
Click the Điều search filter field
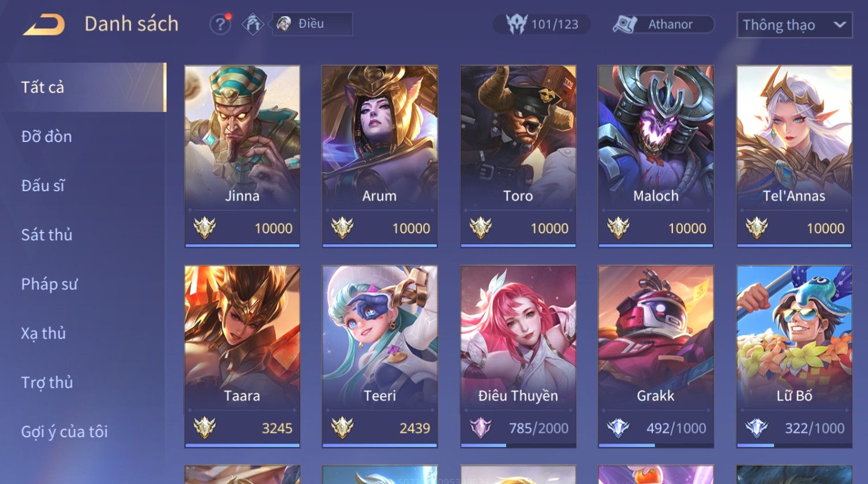(312, 24)
